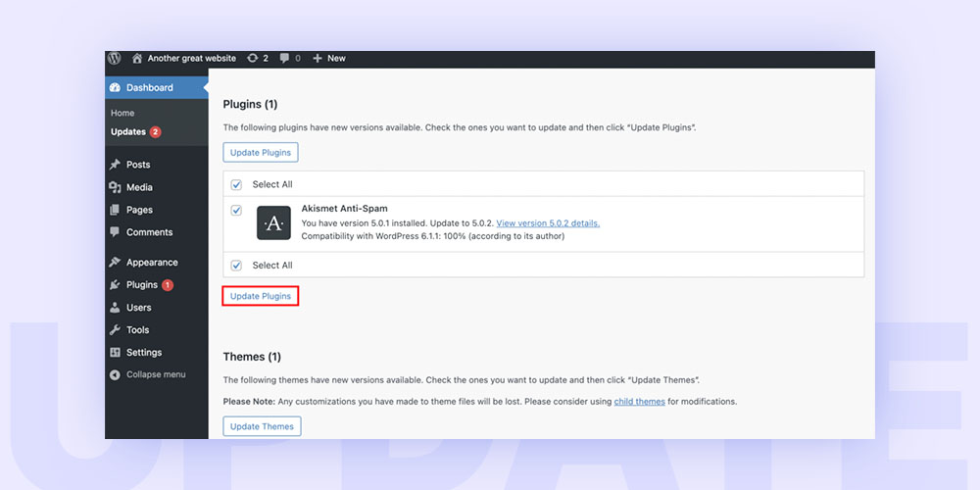Viewport: 980px width, 490px height.
Task: Click the Collapse menu label
Action: coord(156,374)
